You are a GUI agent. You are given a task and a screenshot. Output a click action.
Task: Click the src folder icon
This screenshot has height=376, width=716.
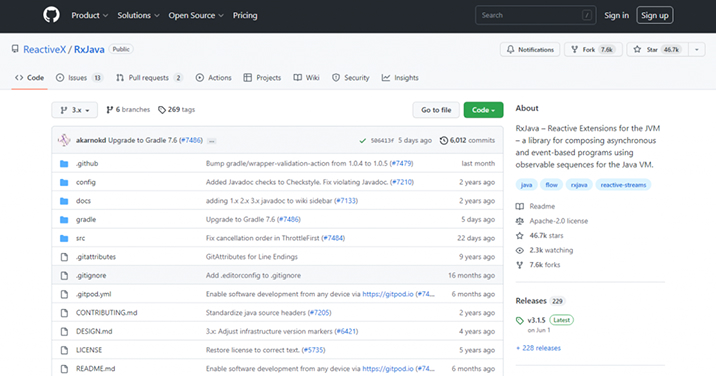tap(64, 238)
